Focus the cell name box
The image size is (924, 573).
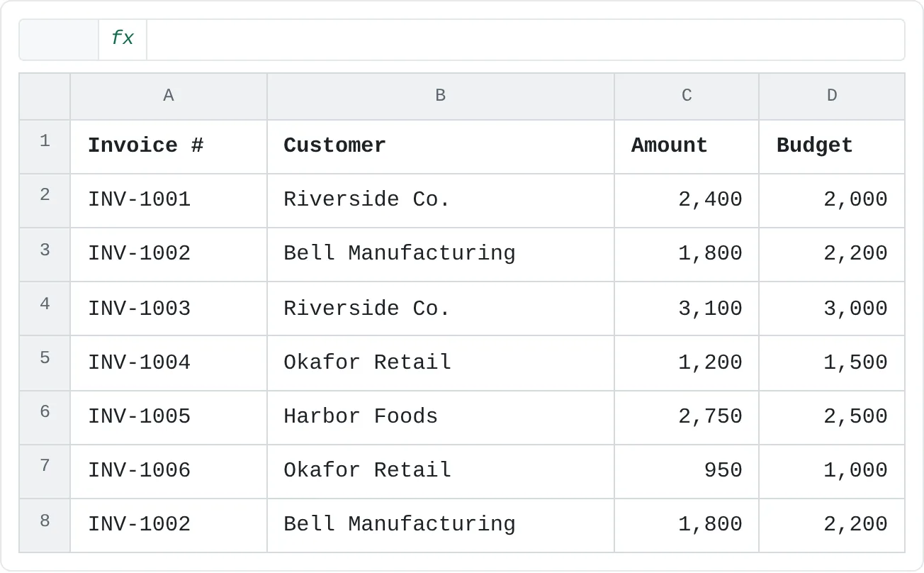[60, 39]
